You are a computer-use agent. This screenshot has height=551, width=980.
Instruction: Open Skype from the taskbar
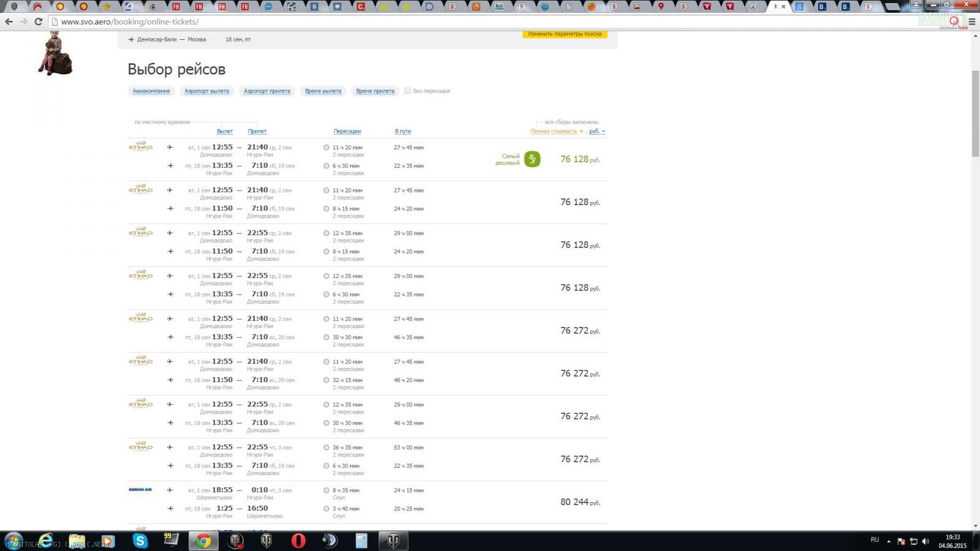(140, 541)
